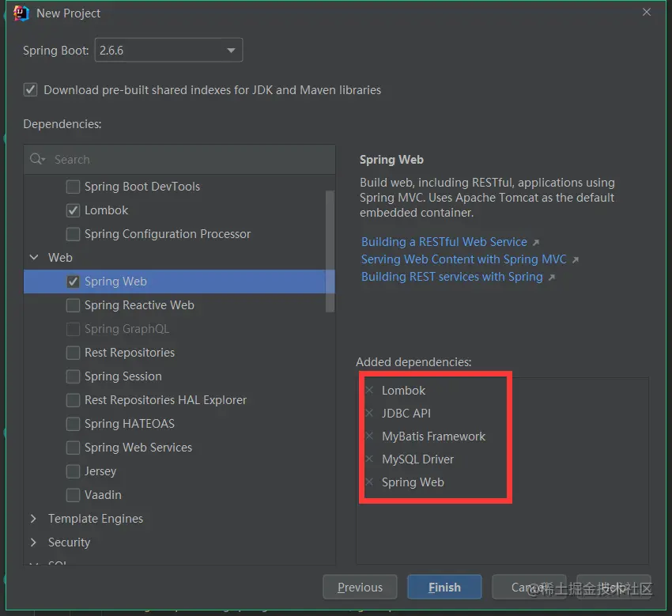Check Jersey checkbox
Image resolution: width=672 pixels, height=616 pixels.
click(73, 471)
